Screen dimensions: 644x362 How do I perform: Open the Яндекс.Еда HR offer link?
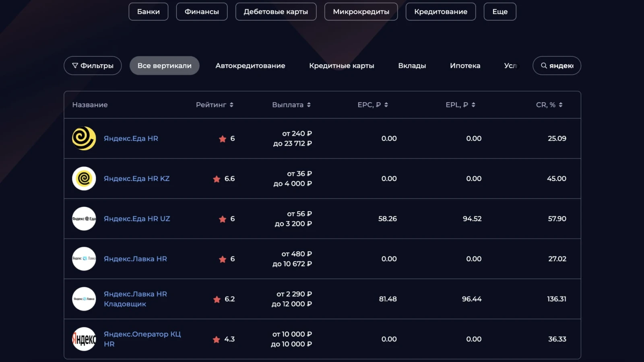(x=131, y=138)
